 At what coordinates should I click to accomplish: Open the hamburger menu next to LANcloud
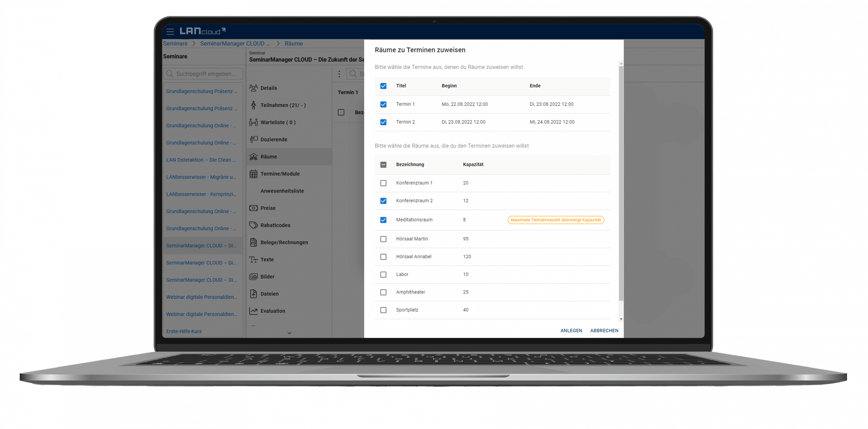(x=171, y=31)
